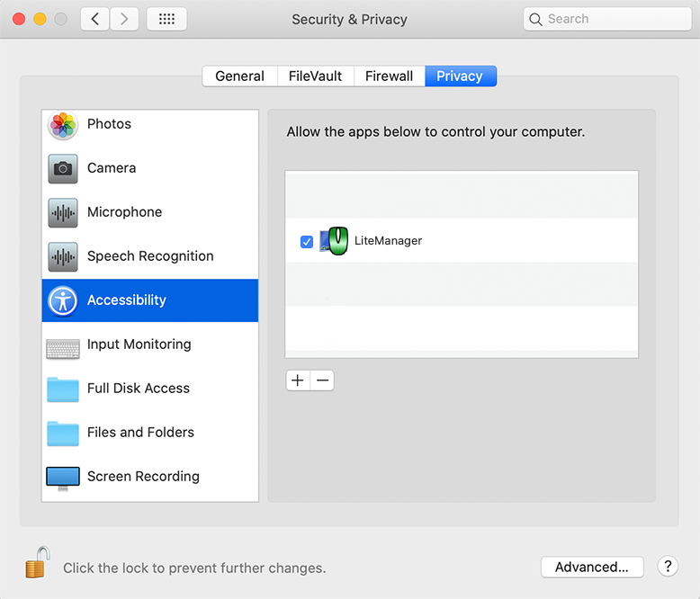This screenshot has width=700, height=599.
Task: Click the Photos app icon in sidebar
Action: pyautogui.click(x=63, y=125)
